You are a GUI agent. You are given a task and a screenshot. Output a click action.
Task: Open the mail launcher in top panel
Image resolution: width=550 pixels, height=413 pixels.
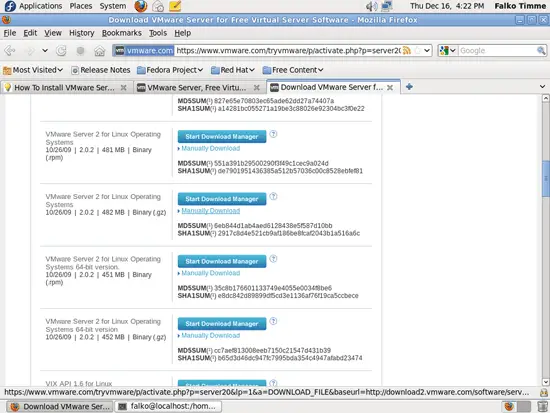pyautogui.click(x=158, y=6)
